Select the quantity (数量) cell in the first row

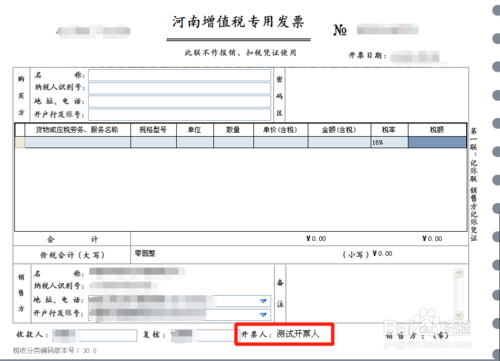coord(233,142)
